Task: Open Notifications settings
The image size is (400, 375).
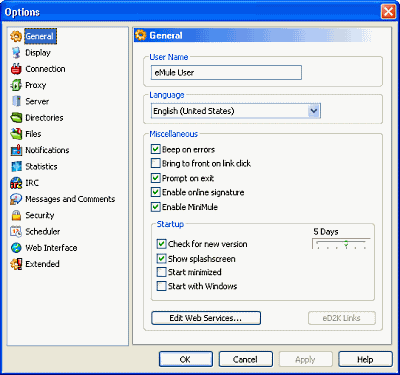Action: click(x=47, y=150)
